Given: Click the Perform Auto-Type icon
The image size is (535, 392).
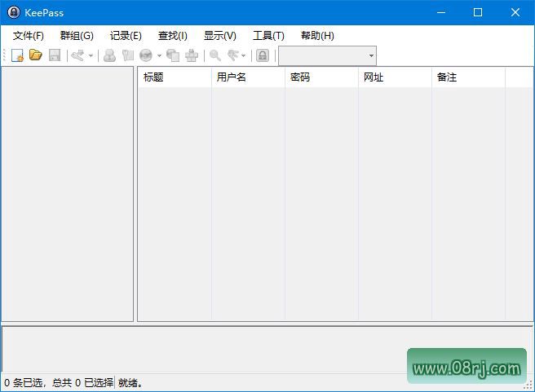Looking at the screenshot, I should click(x=192, y=55).
